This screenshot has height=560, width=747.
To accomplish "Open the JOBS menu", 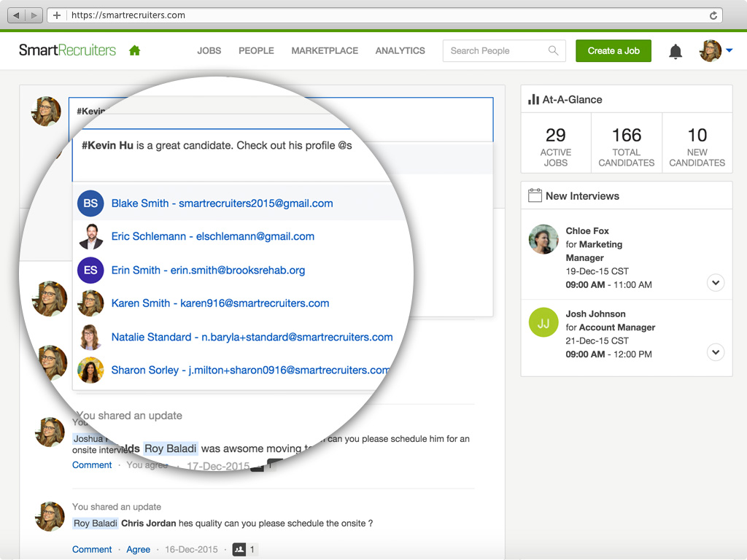I will (209, 50).
